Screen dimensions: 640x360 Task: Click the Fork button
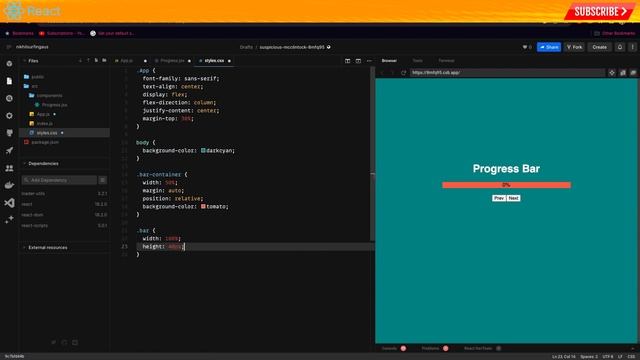tap(574, 47)
